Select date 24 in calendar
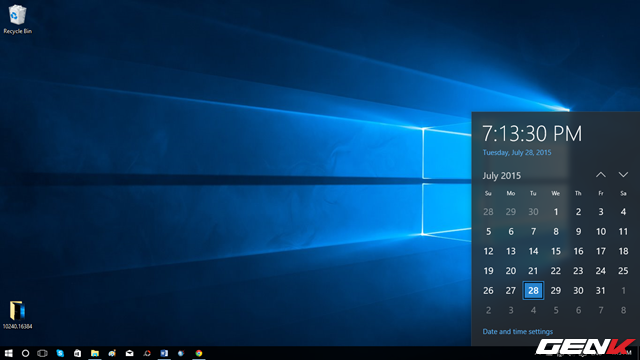This screenshot has width=640, height=360. (x=600, y=271)
